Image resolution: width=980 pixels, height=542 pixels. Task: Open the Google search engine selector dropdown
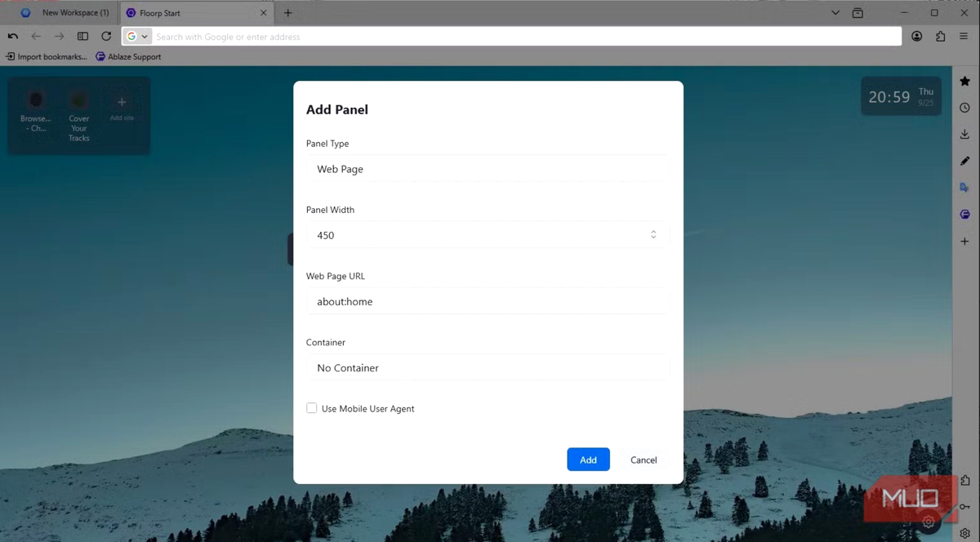click(x=137, y=37)
